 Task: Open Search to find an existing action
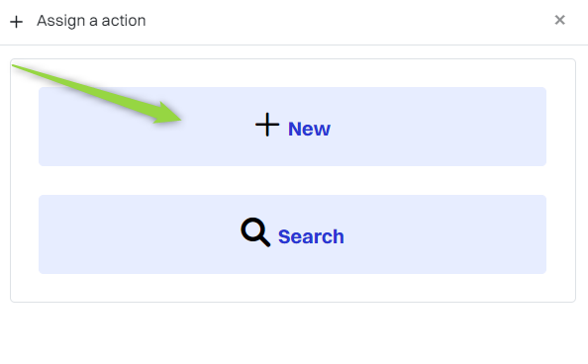point(292,234)
